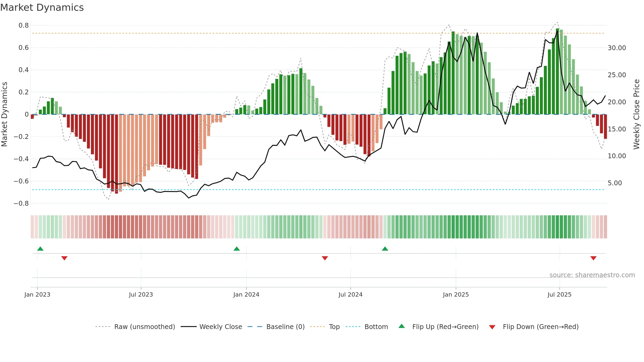The width and height of the screenshot is (644, 362).
Task: Click the −0.8 left axis tick label
Action: coord(21,203)
